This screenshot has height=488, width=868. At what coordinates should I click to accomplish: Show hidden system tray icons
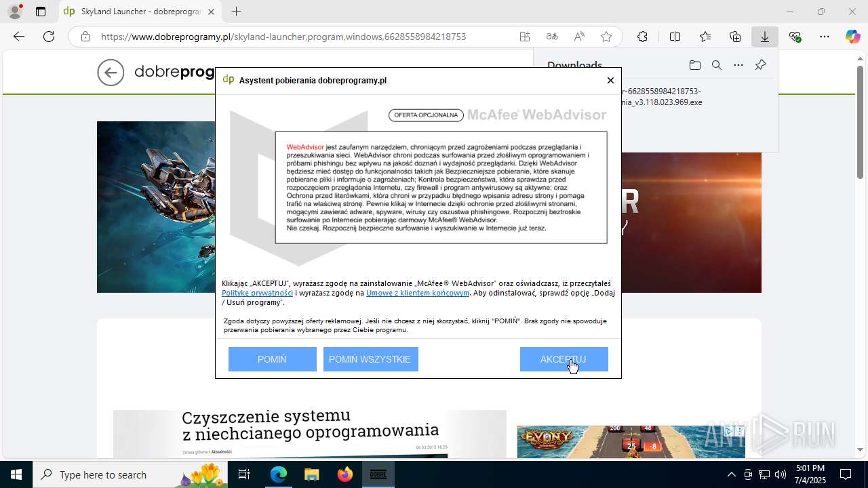click(x=731, y=474)
